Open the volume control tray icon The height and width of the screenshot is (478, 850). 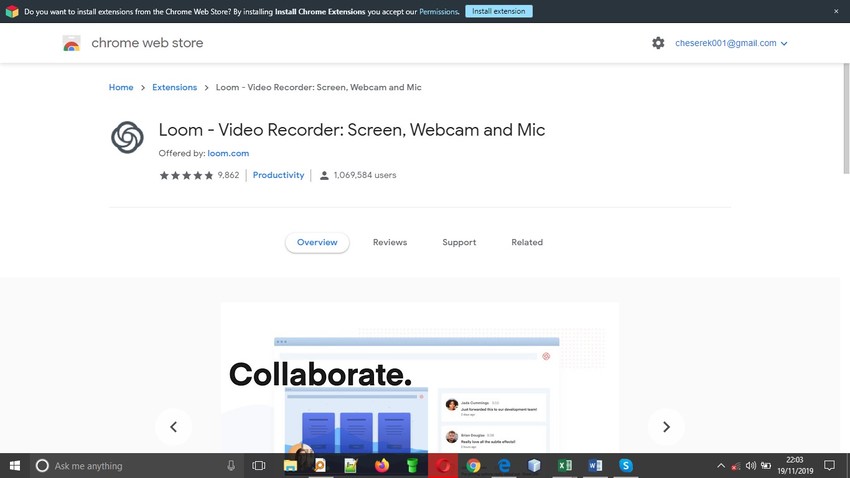click(751, 466)
